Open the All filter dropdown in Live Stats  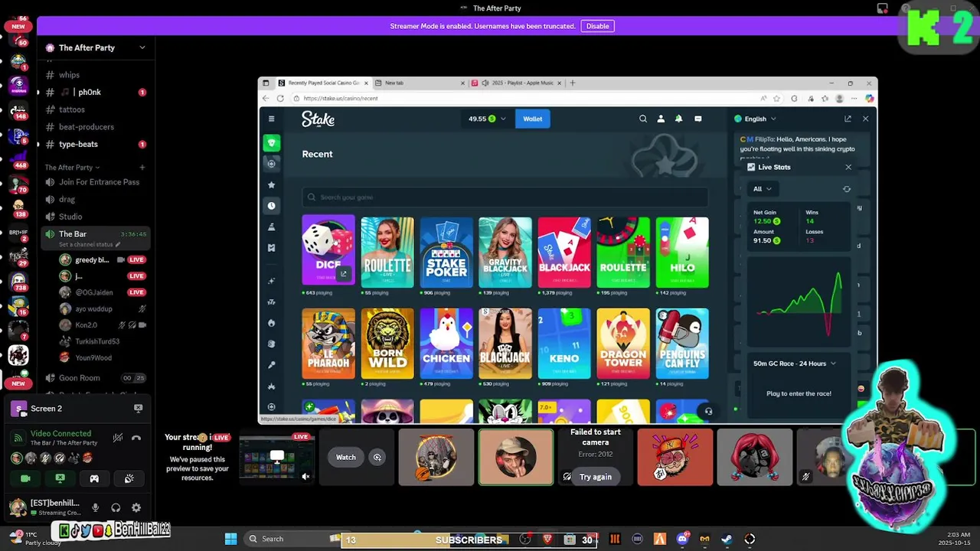coord(762,189)
